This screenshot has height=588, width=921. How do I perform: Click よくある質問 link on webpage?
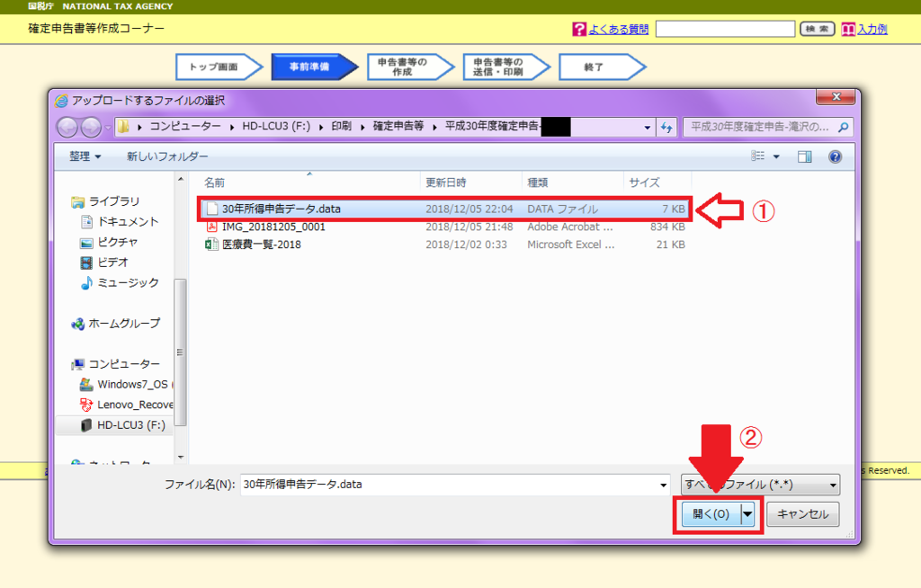click(x=619, y=30)
